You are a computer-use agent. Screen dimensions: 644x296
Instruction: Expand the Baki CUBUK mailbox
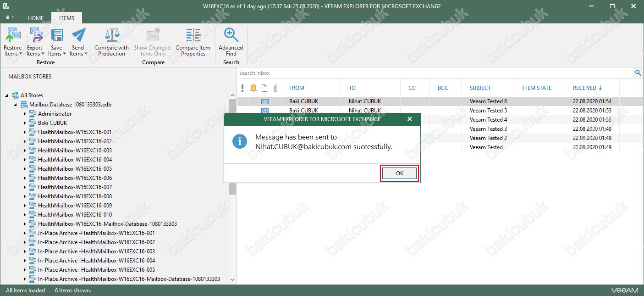(25, 123)
